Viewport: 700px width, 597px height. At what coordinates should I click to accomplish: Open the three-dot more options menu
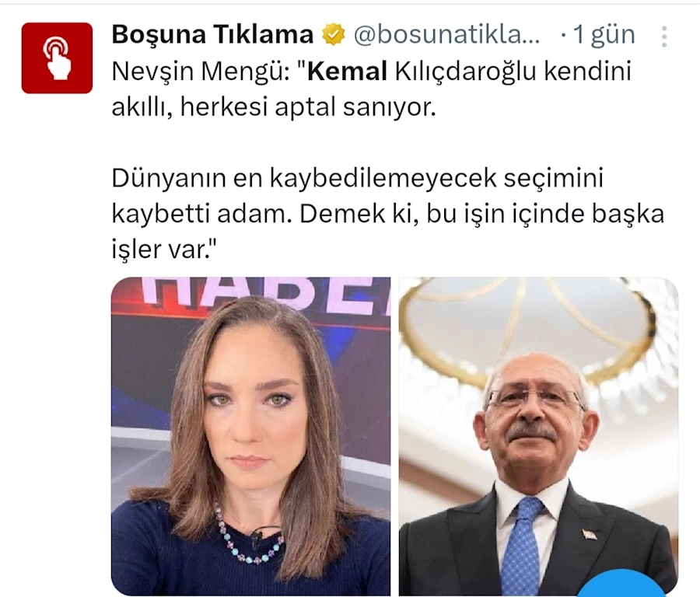coord(664,37)
